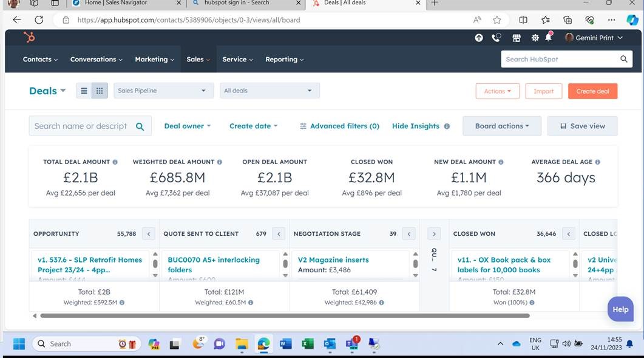
Task: Open settings using the gear icon
Action: 535,38
